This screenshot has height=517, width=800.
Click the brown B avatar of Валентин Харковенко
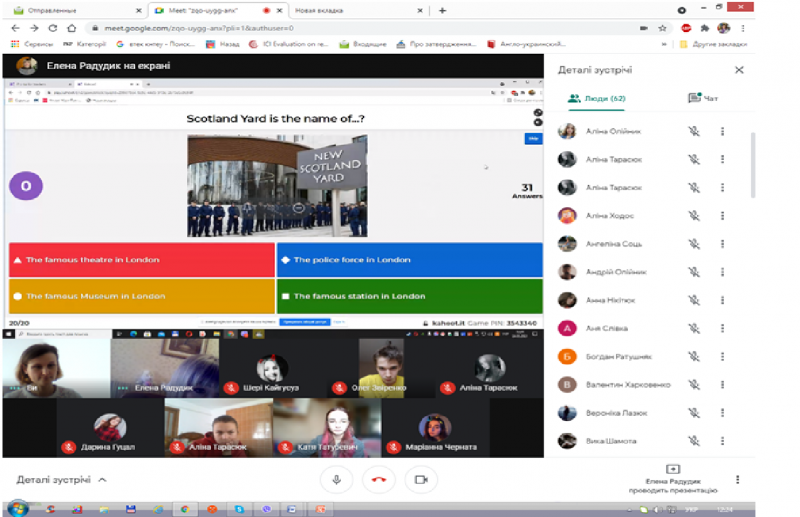click(567, 384)
